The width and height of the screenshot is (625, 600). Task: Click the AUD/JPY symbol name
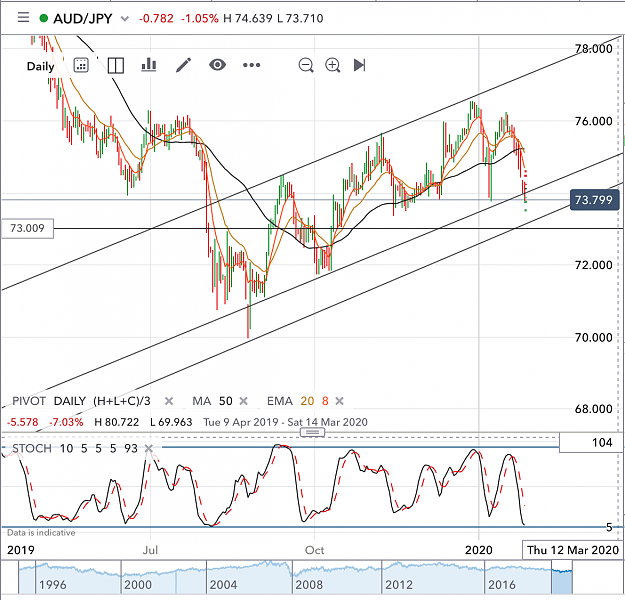coord(83,18)
